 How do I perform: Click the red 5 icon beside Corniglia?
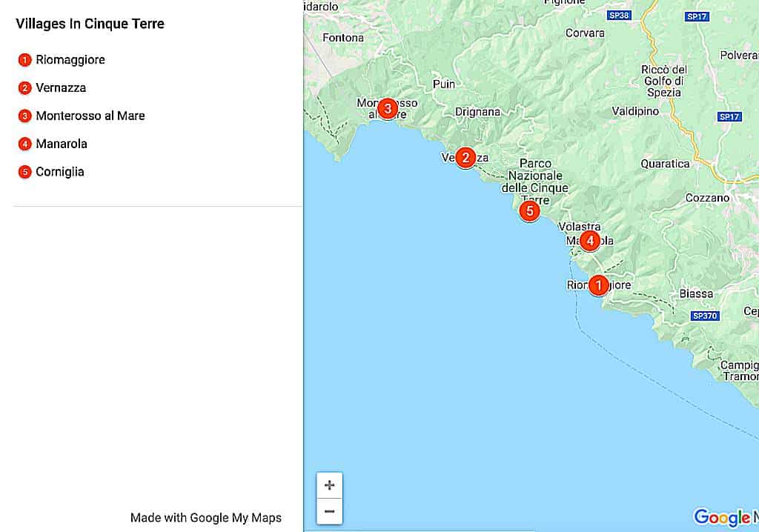point(24,172)
